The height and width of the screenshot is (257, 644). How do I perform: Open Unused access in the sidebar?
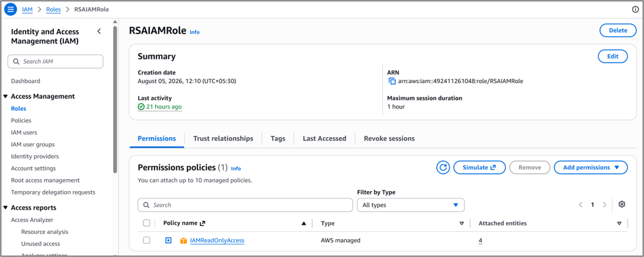41,244
